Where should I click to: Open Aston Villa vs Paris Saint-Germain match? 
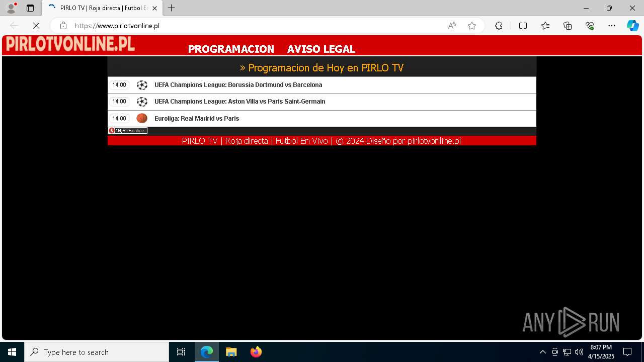pyautogui.click(x=239, y=102)
